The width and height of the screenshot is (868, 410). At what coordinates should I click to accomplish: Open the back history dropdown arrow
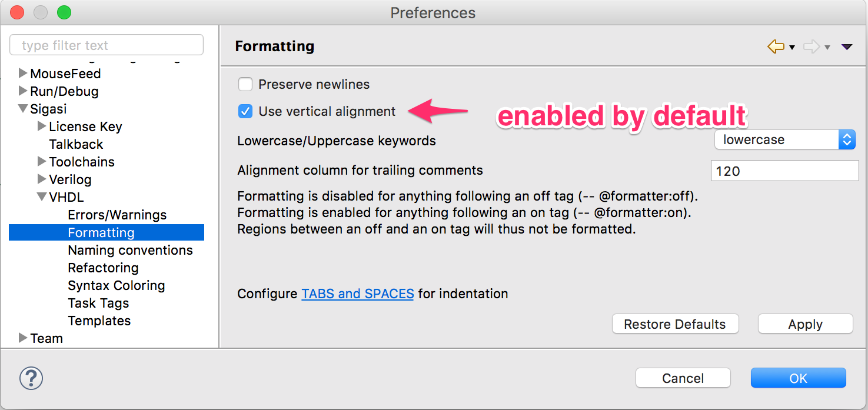pos(791,48)
